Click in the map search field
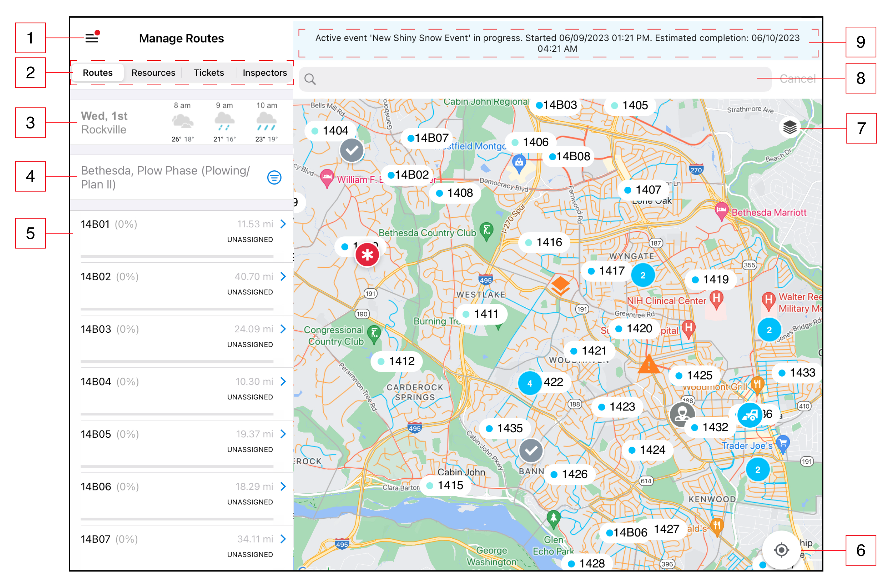Image resolution: width=892 pixels, height=588 pixels. pos(533,79)
